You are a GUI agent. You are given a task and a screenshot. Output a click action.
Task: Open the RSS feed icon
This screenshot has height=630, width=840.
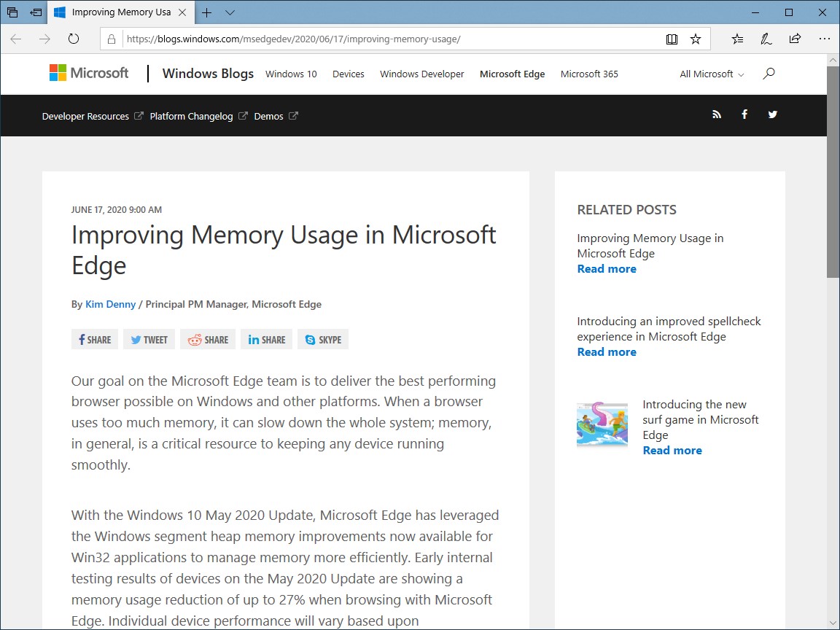(717, 114)
